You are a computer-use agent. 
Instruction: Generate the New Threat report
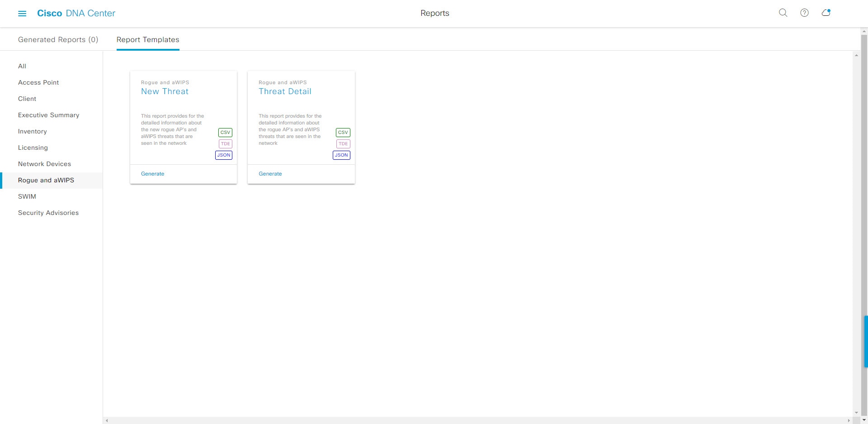[x=152, y=174]
